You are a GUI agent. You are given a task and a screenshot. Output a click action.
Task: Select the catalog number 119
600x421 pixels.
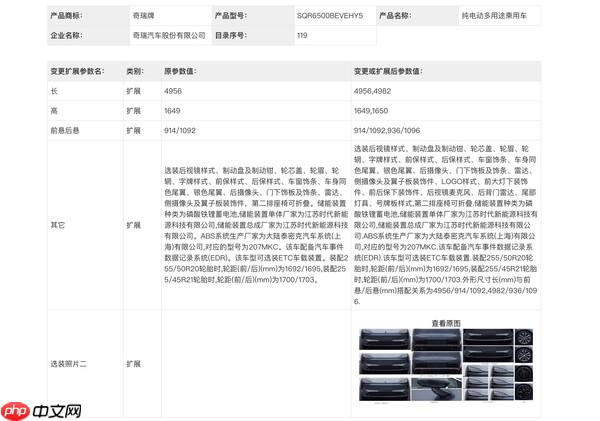coord(302,36)
